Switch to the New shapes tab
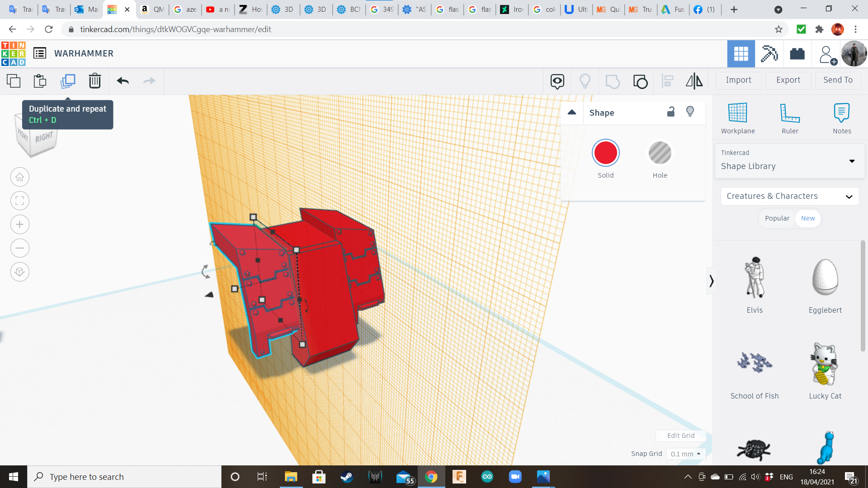The height and width of the screenshot is (488, 868). coord(808,218)
